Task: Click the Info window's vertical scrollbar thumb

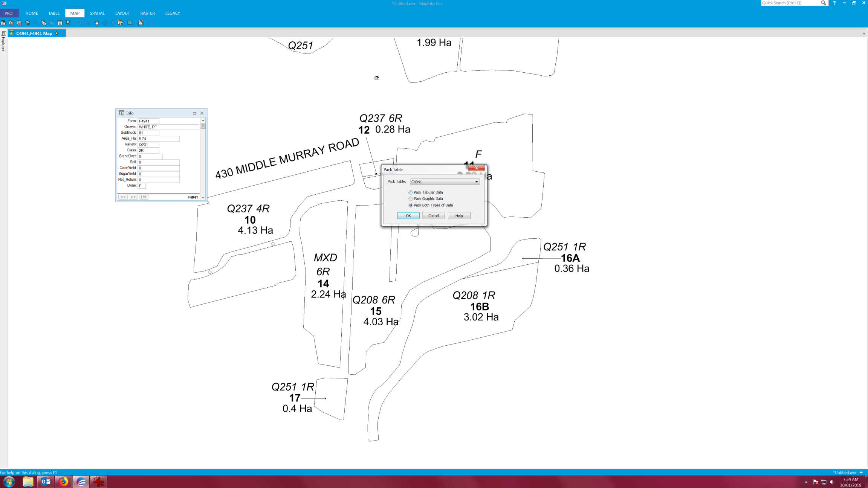Action: (203, 126)
